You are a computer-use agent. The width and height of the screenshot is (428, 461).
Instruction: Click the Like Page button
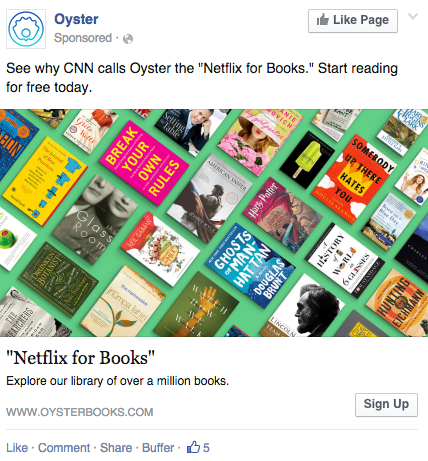pyautogui.click(x=353, y=21)
